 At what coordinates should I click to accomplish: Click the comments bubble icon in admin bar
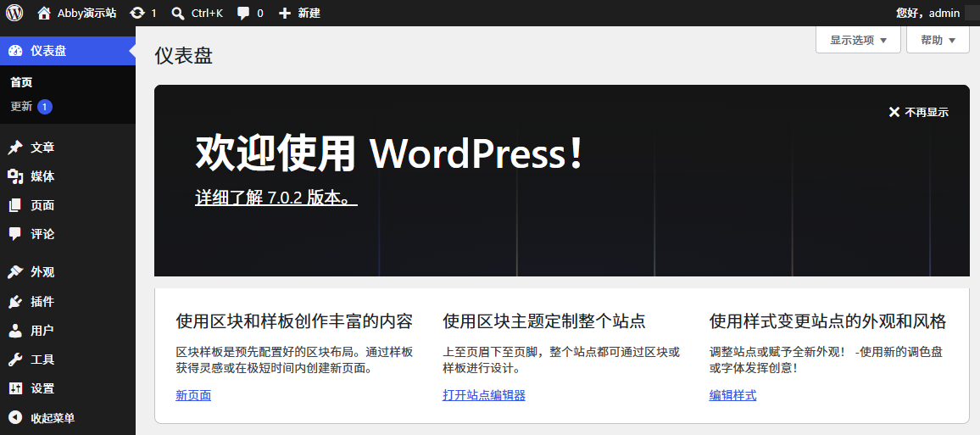tap(244, 13)
